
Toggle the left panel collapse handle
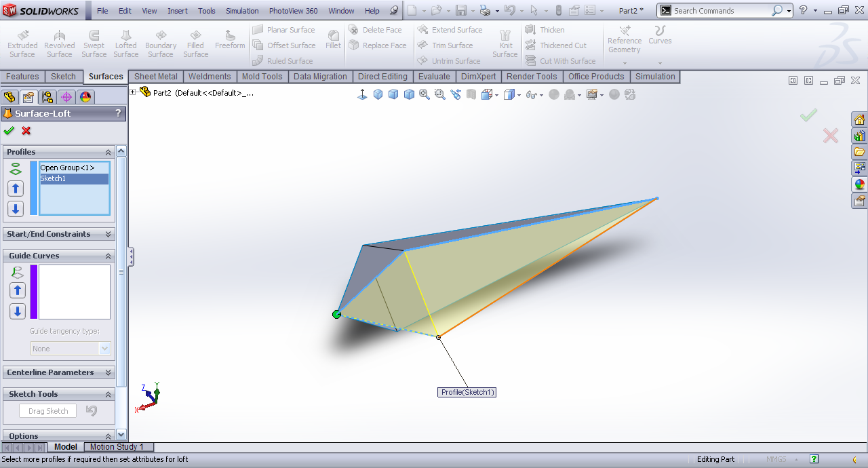(131, 256)
